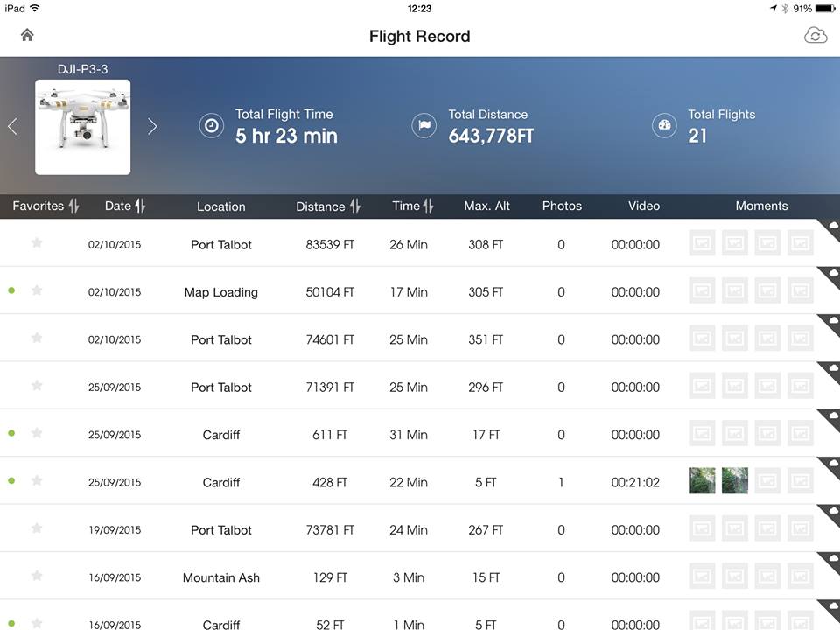Sort flights by Date
840x630 pixels.
click(x=125, y=206)
